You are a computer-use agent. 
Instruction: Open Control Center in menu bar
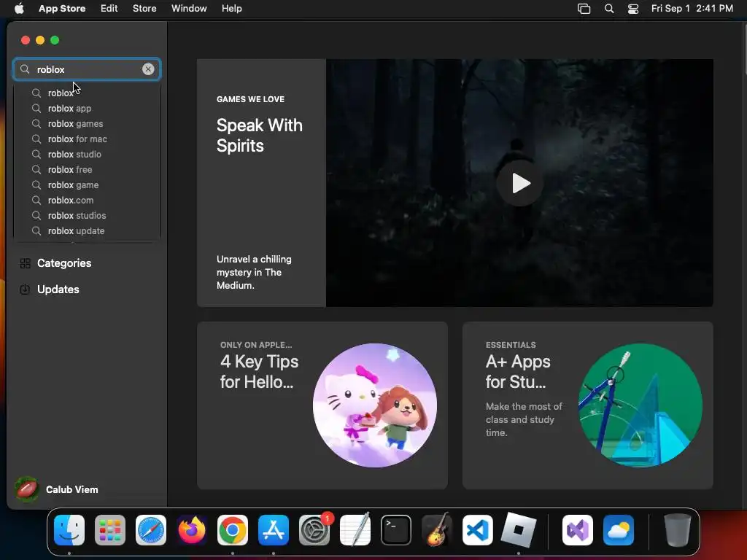pos(633,9)
